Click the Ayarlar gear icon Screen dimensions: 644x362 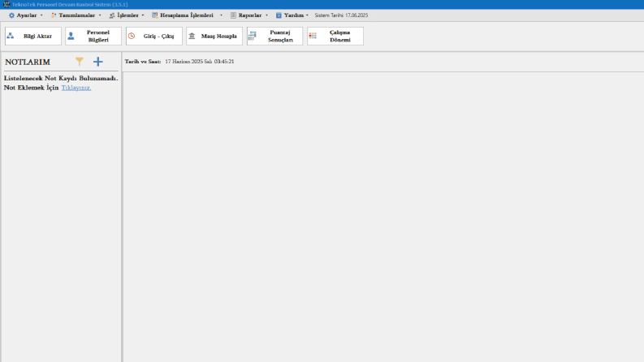[11, 15]
